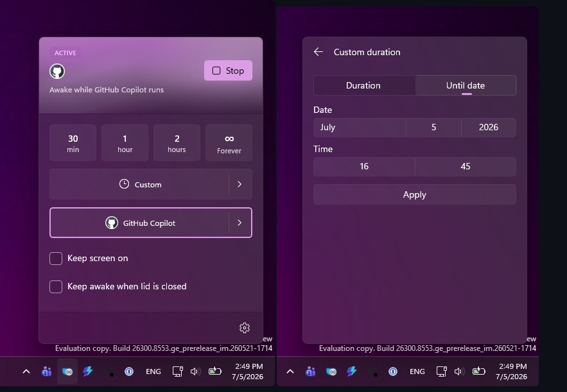
Task: Open the day picker showing 5
Action: (433, 128)
